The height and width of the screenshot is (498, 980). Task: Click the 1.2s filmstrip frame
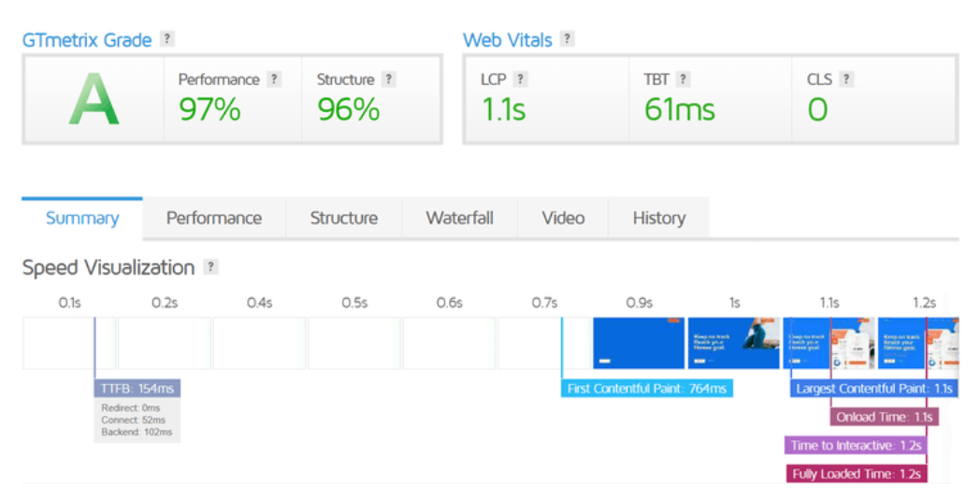918,343
